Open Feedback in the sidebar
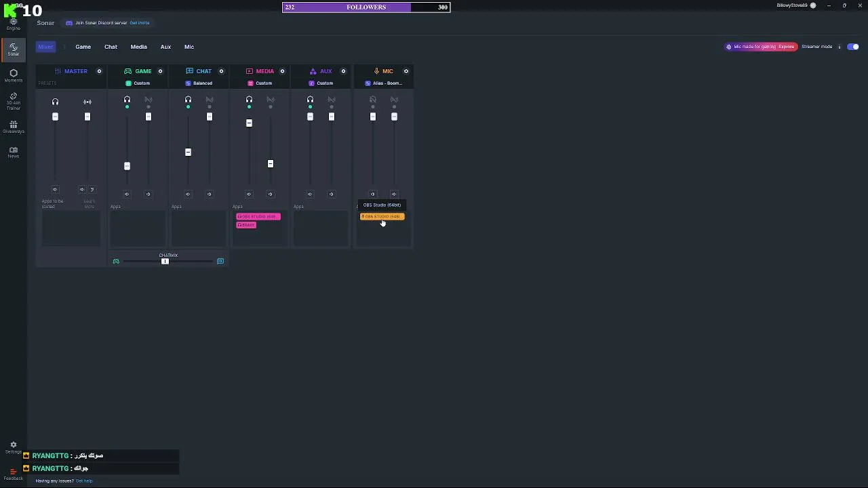This screenshot has height=488, width=868. (13, 474)
